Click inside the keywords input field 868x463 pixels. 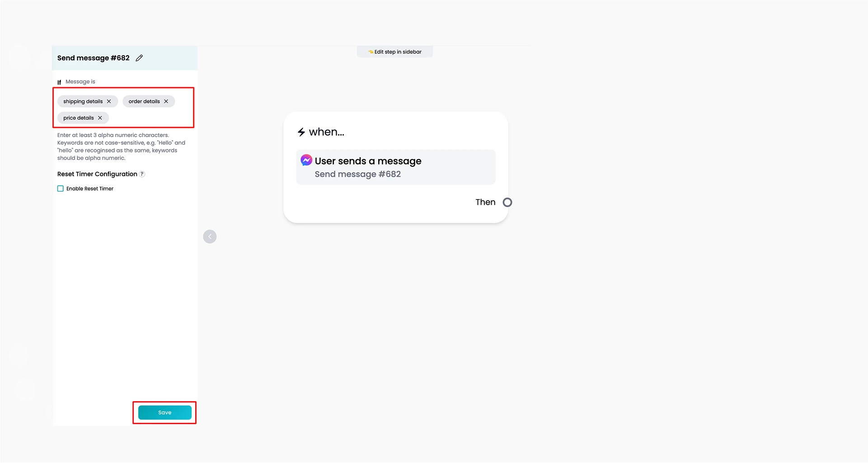124,108
